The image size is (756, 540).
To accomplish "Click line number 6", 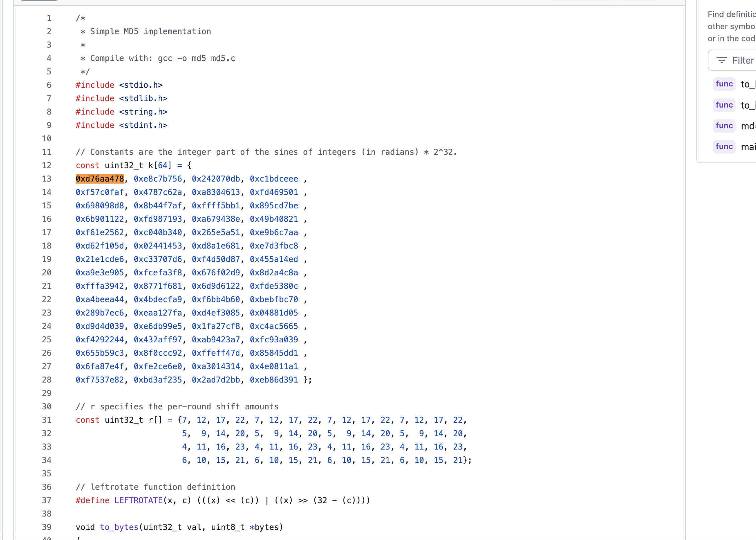I will 49,85.
